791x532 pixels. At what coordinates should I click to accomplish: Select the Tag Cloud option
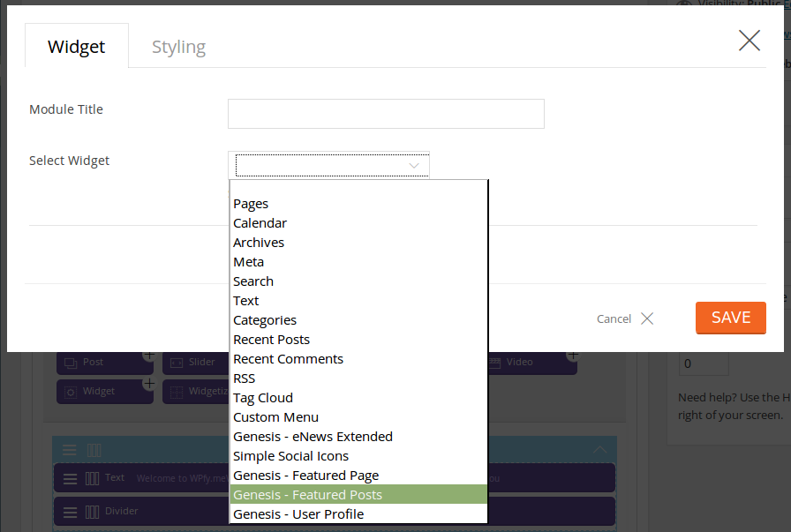[x=262, y=398]
